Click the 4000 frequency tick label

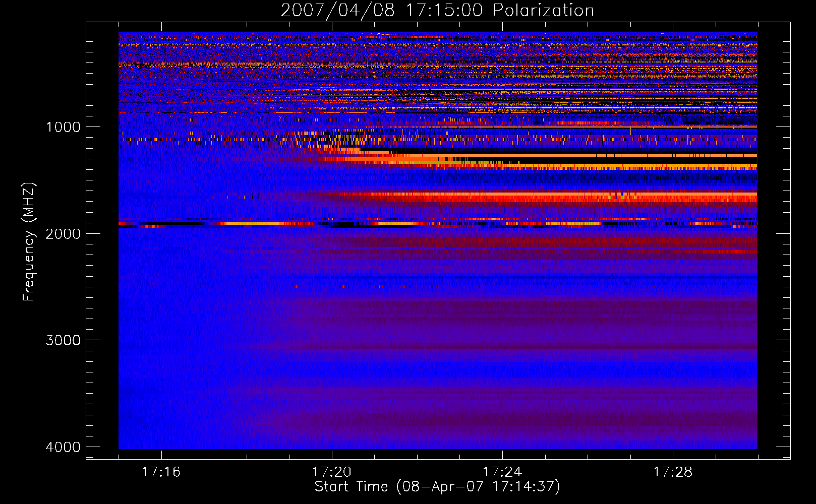(63, 447)
